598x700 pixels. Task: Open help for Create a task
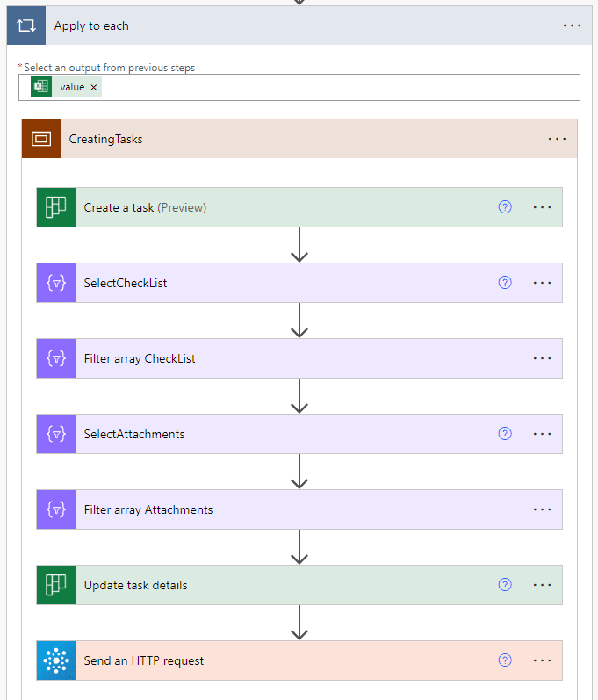point(505,207)
